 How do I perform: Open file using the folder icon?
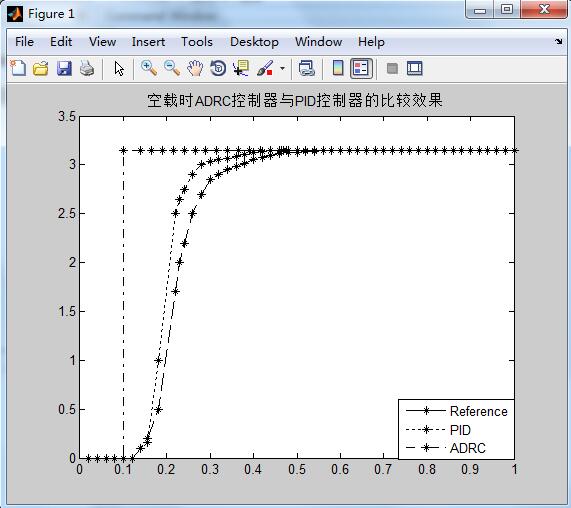point(41,68)
